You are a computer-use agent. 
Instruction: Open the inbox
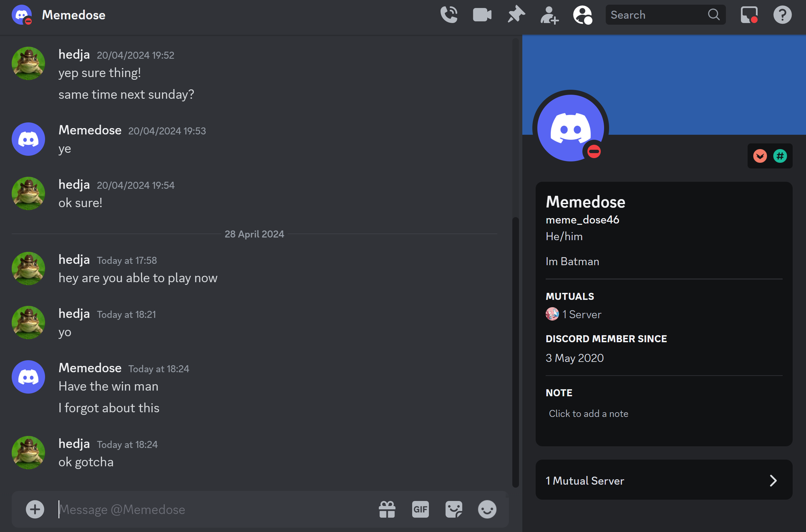(x=749, y=15)
